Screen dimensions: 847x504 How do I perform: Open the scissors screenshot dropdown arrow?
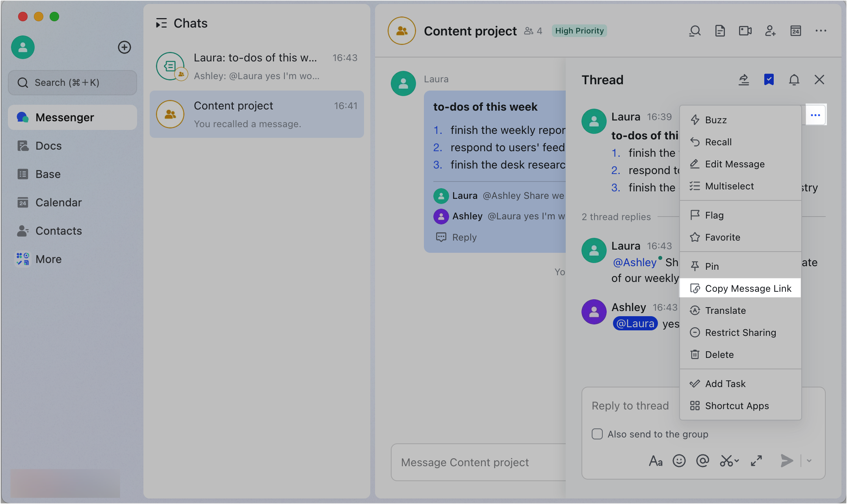(737, 460)
